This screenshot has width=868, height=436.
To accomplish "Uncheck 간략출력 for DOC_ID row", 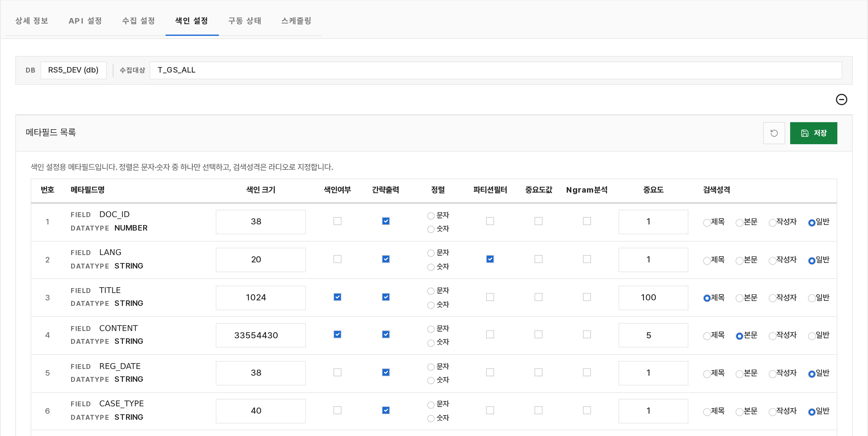I will pyautogui.click(x=386, y=221).
